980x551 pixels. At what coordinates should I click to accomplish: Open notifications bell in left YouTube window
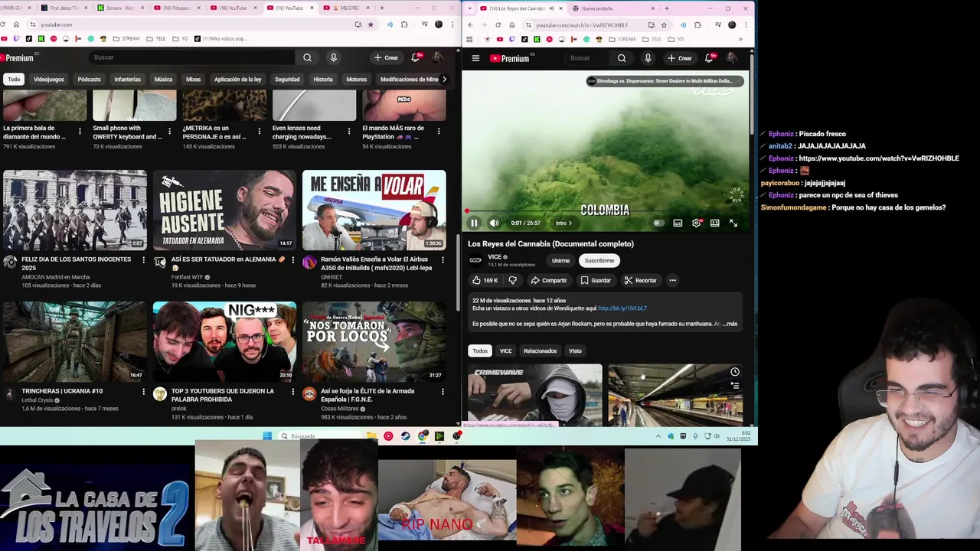coord(416,57)
